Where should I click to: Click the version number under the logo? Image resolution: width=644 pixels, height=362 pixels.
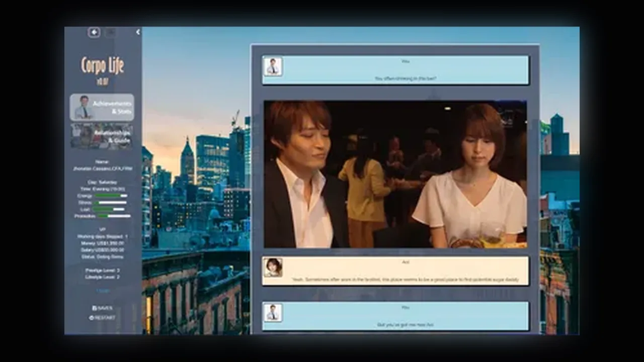(x=102, y=81)
